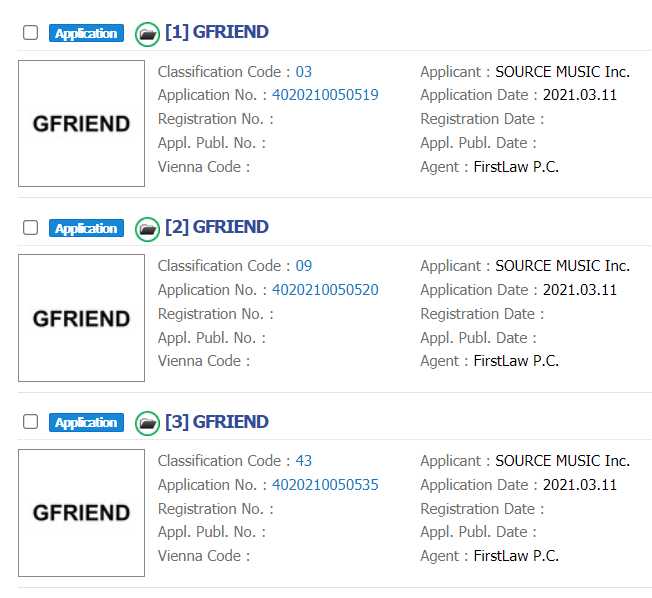652x598 pixels.
Task: Select applicant SOURCE MUSIC Inc. in result [2]
Action: pyautogui.click(x=563, y=266)
